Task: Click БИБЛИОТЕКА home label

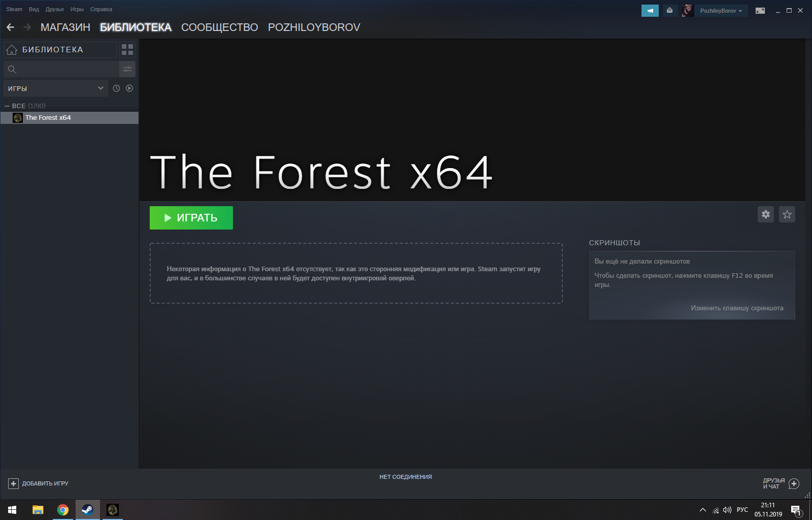Action: (x=53, y=50)
